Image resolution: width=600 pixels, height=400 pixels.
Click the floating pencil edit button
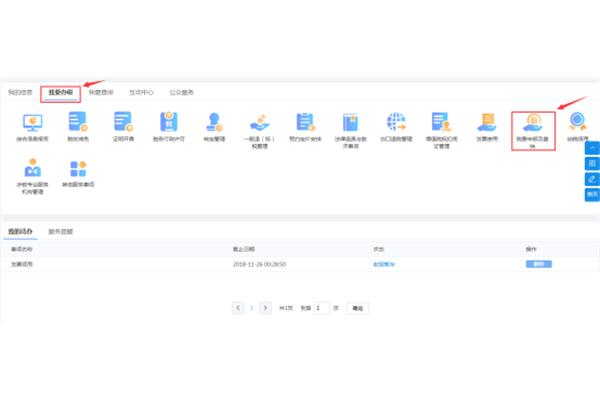click(592, 179)
